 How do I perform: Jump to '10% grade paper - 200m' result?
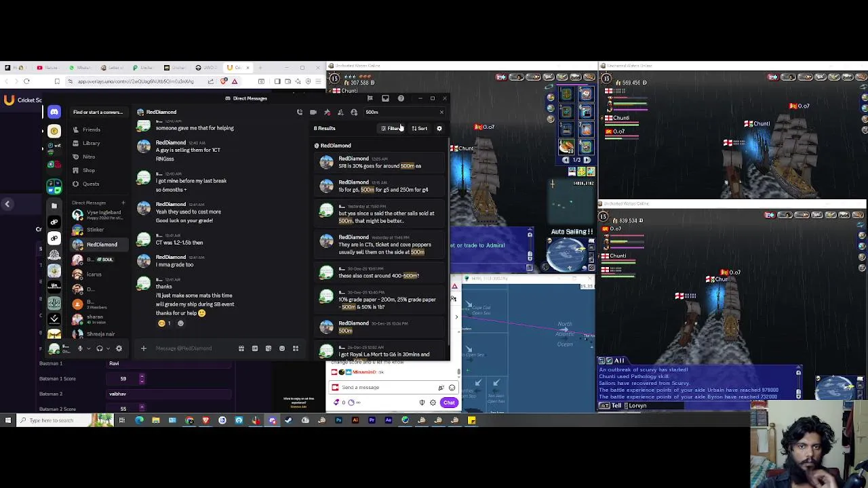[x=380, y=298]
